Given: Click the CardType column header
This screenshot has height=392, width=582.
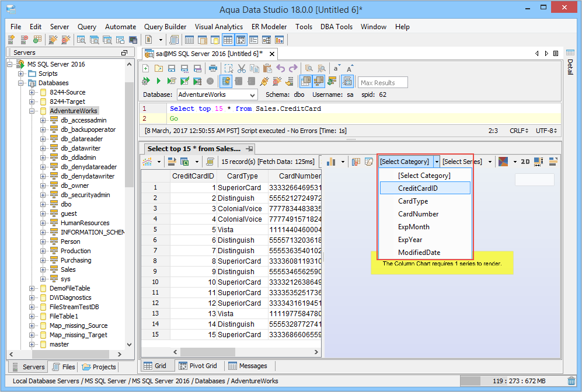Looking at the screenshot, I should pyautogui.click(x=242, y=176).
